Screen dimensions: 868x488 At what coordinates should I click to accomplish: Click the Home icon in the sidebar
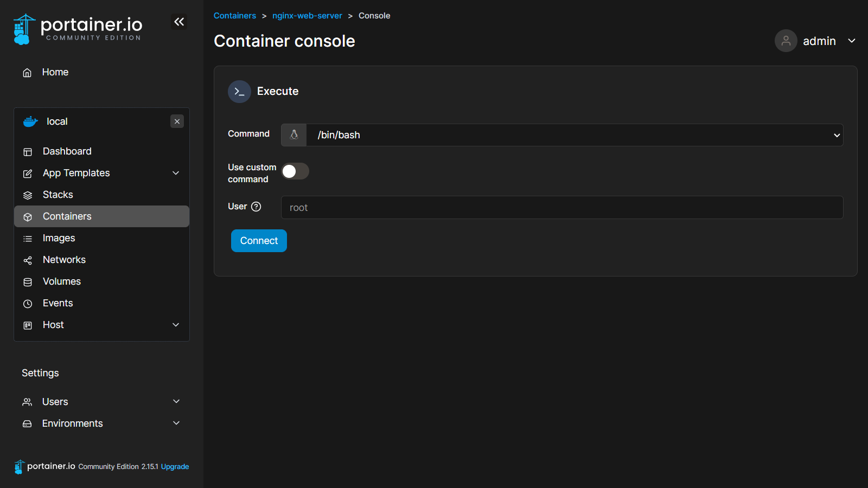coord(27,73)
